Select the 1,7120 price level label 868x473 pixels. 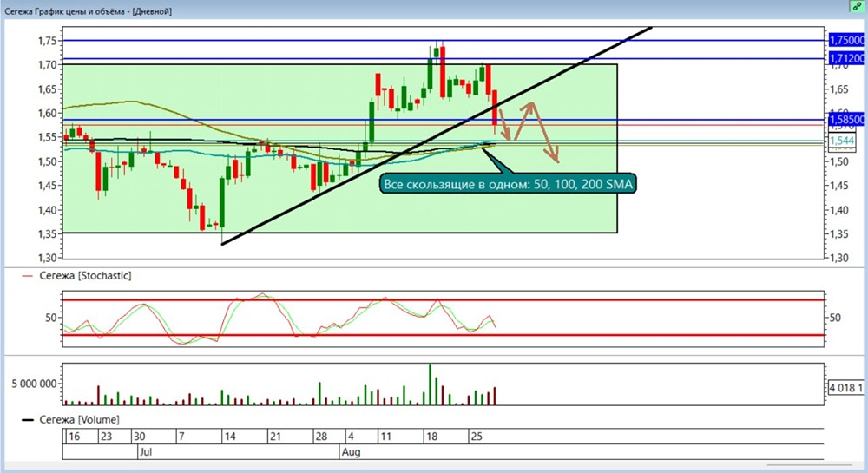[846, 58]
